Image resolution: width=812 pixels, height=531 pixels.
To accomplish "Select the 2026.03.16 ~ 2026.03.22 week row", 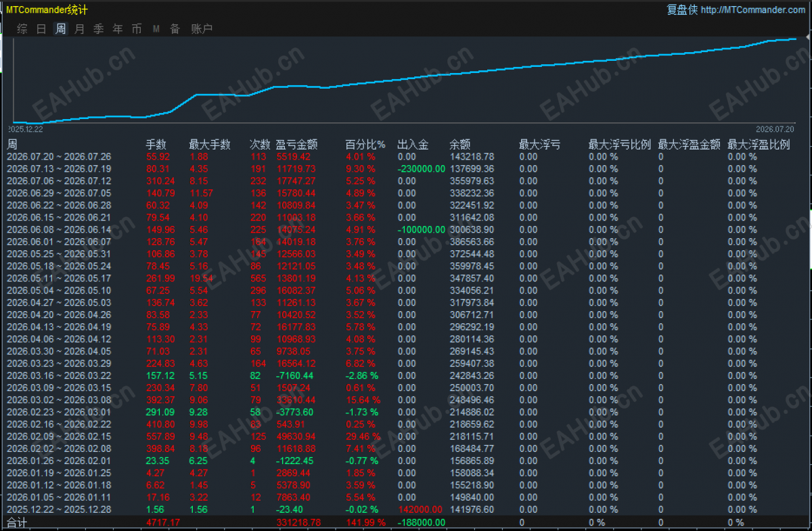I will pyautogui.click(x=406, y=375).
